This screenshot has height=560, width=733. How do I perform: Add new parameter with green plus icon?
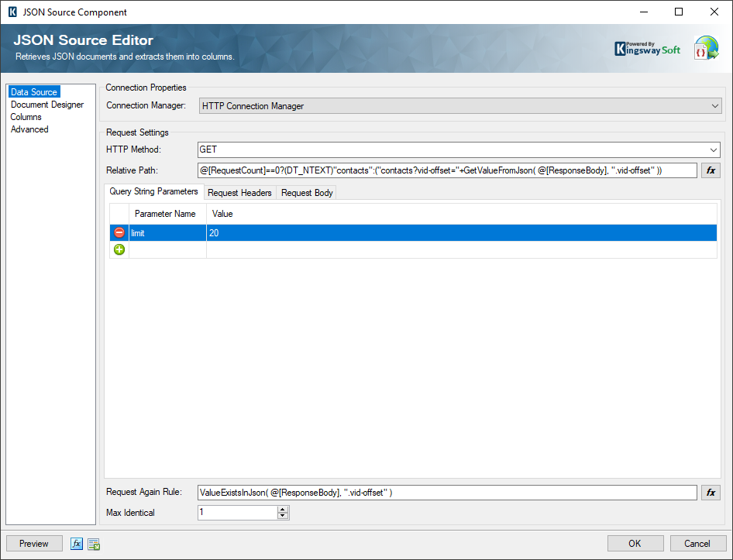coord(119,249)
